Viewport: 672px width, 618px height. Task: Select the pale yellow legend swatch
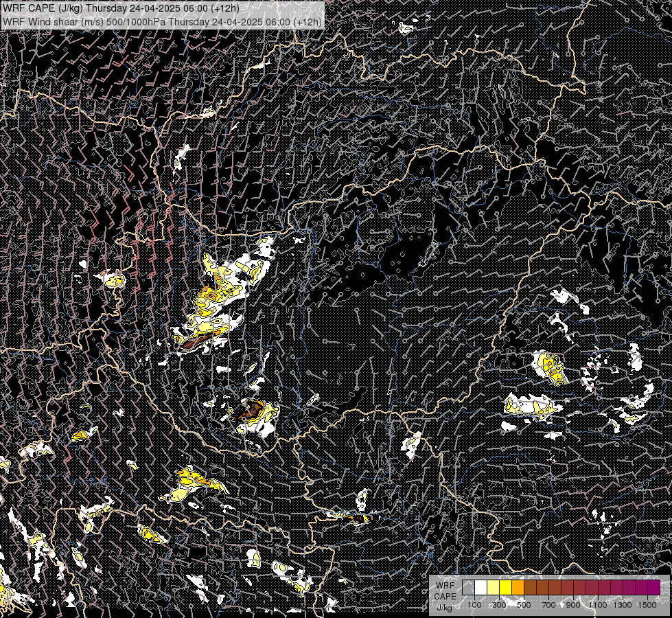tap(494, 587)
